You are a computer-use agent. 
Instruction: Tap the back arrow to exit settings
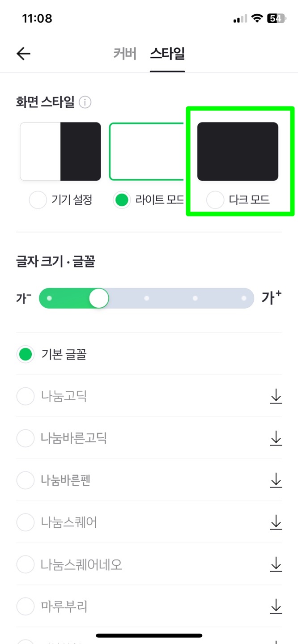[x=23, y=53]
